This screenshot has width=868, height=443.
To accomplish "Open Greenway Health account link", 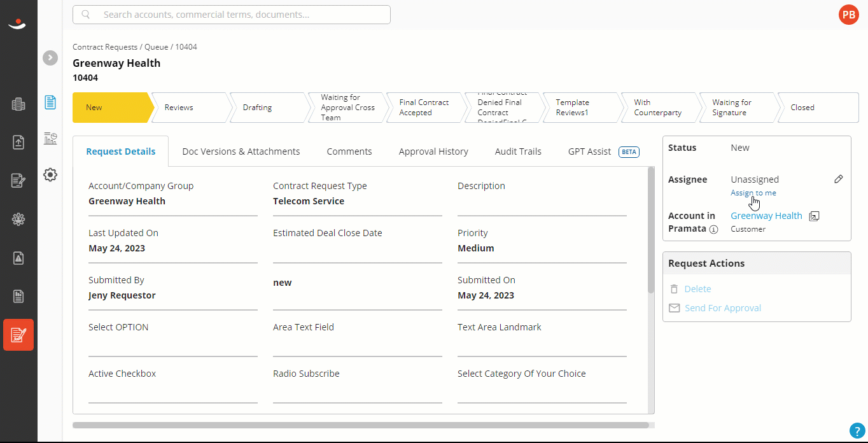I will tap(766, 216).
